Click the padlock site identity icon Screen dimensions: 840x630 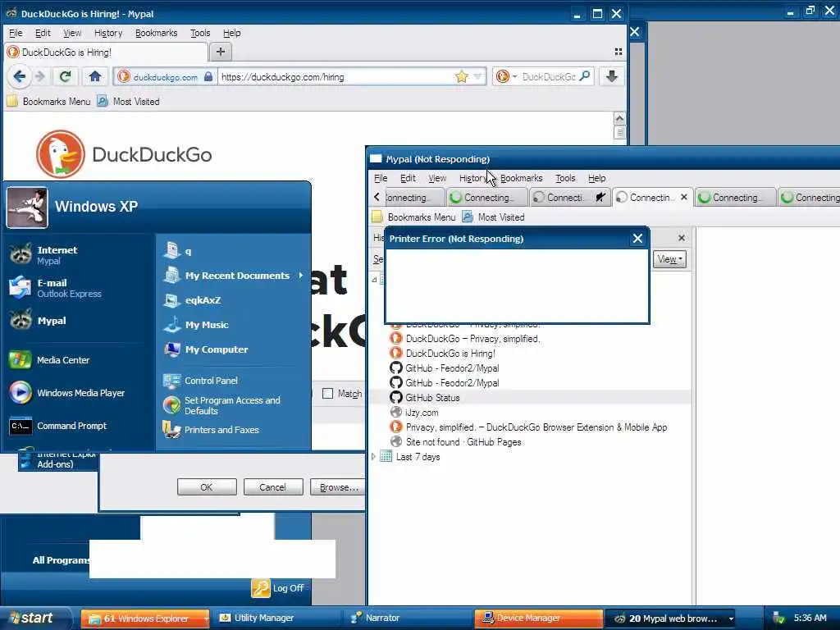(208, 76)
